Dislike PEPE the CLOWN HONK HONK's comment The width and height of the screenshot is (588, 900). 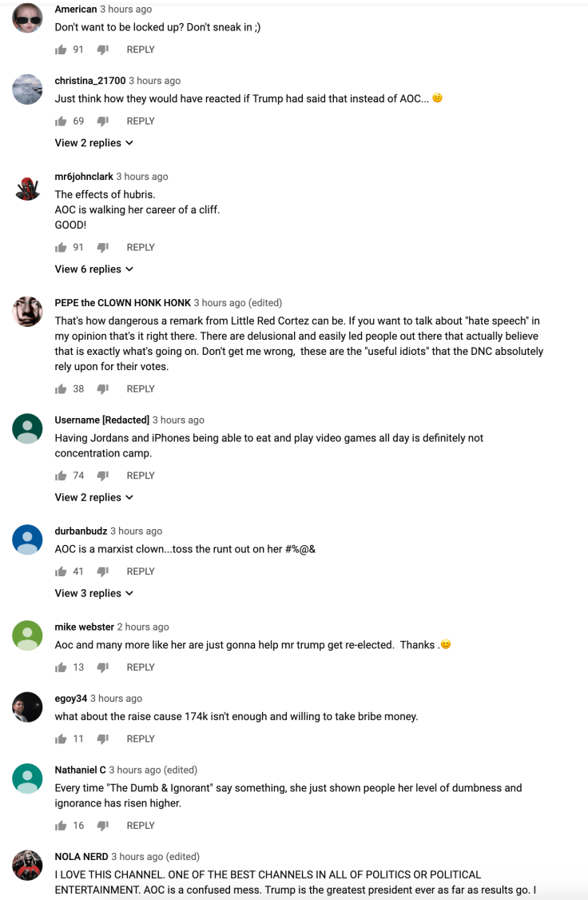coord(103,388)
